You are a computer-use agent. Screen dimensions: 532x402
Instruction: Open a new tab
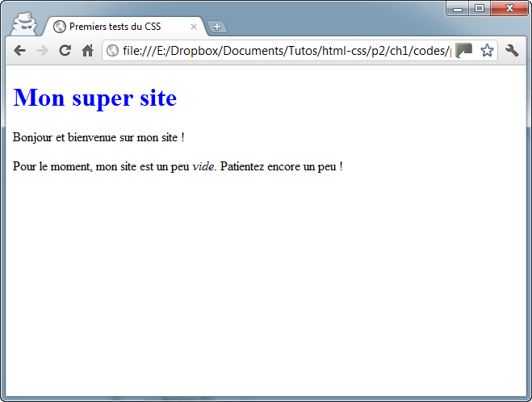tap(217, 27)
